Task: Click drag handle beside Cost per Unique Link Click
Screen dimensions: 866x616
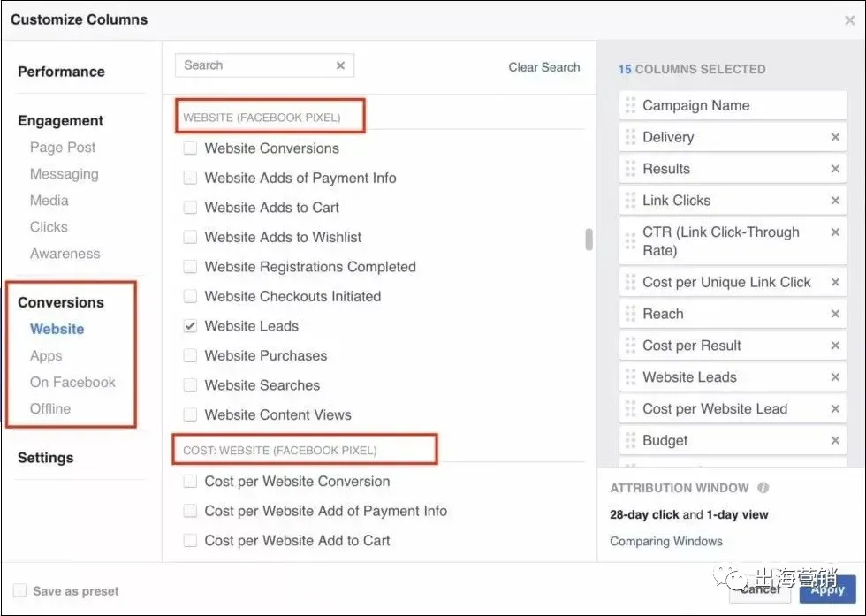Action: [x=630, y=282]
